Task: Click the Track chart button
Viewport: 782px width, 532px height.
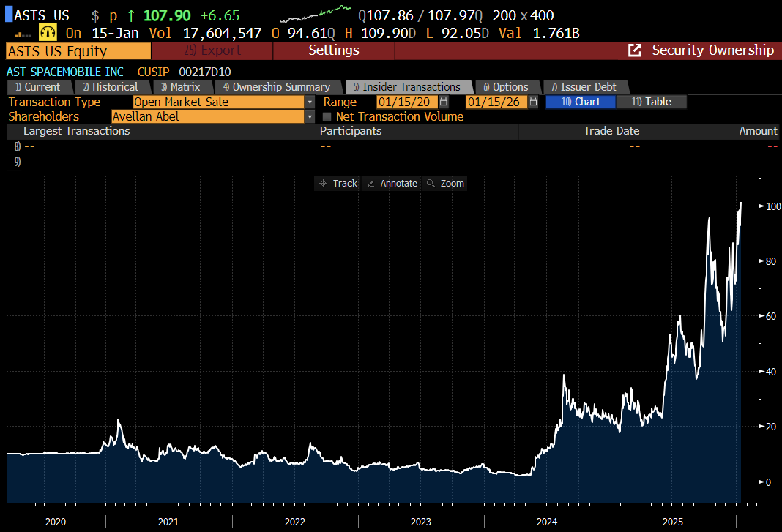Action: click(338, 184)
